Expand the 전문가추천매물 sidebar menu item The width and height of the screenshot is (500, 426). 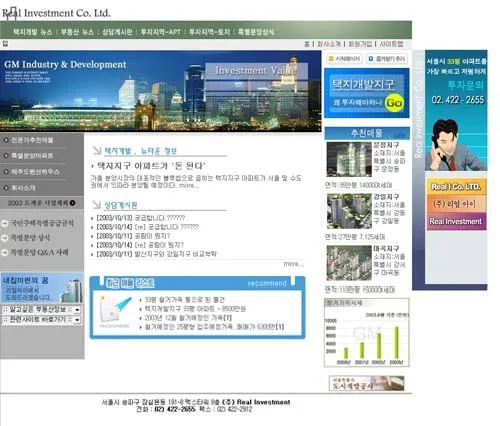point(32,140)
